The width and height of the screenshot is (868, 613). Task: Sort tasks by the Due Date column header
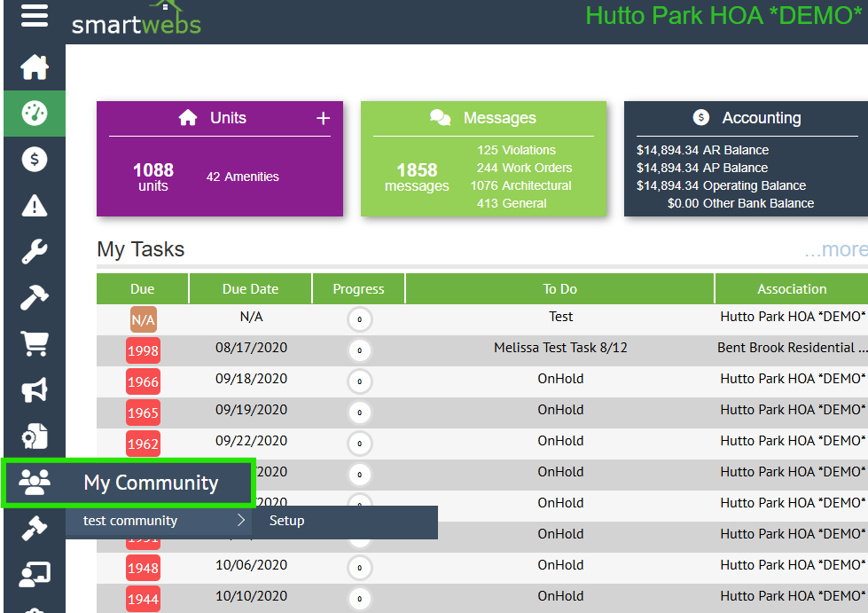click(x=250, y=288)
